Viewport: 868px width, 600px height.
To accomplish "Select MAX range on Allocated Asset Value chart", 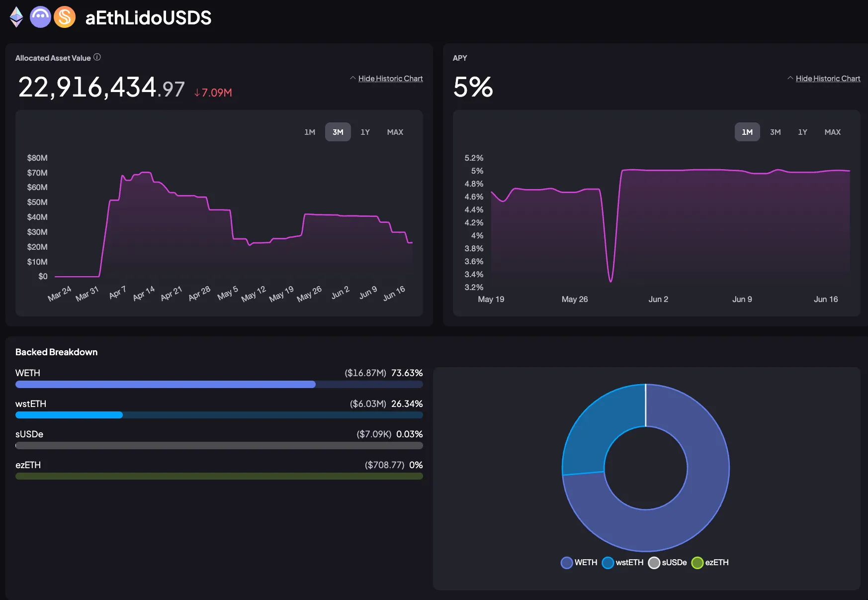I will [x=395, y=132].
